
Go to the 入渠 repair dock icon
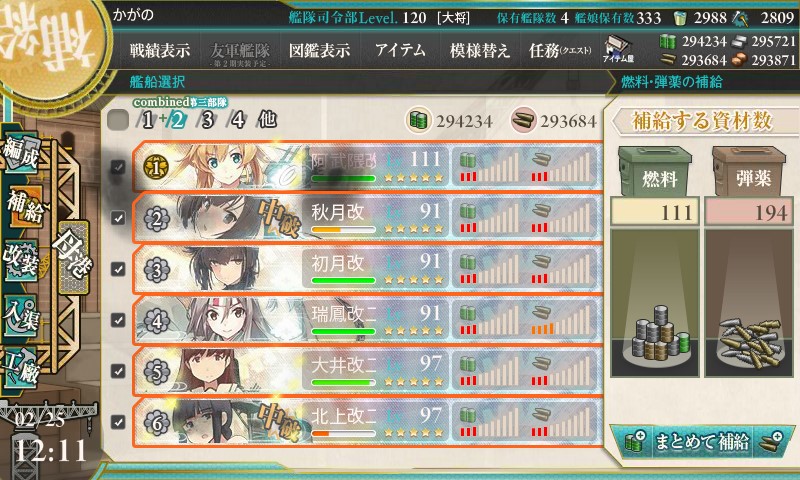pyautogui.click(x=20, y=315)
